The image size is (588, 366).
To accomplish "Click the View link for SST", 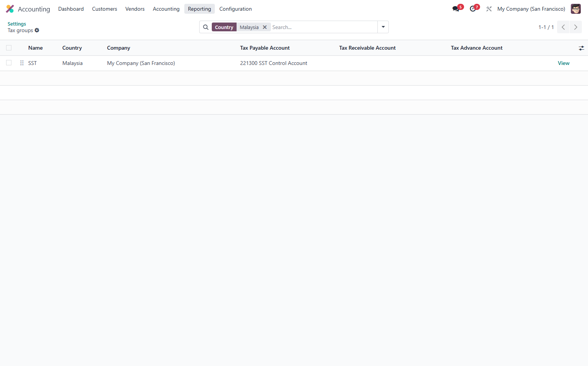I will pos(564,63).
